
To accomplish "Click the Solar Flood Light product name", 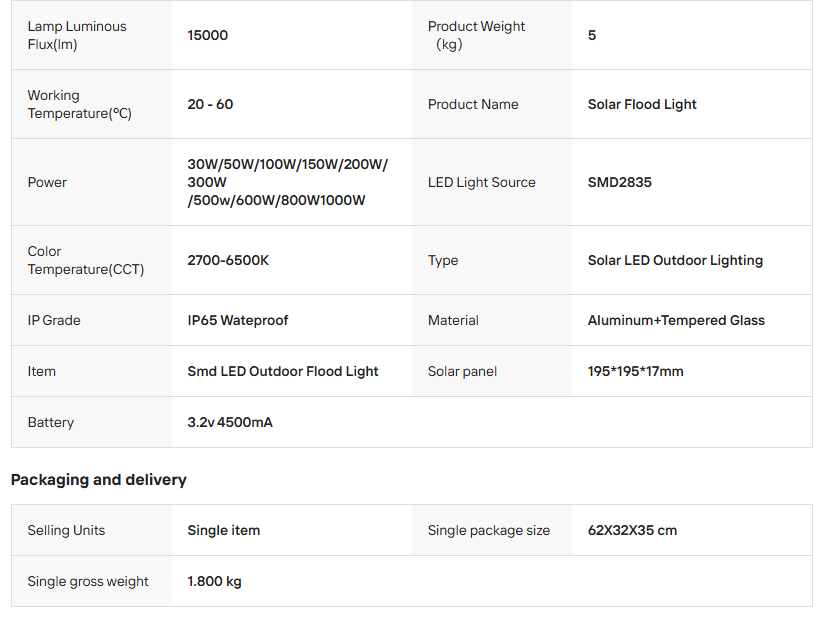I will coord(642,104).
